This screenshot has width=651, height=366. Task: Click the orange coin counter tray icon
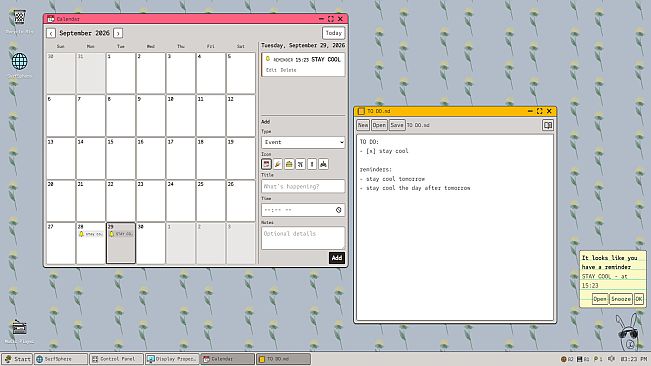[563, 359]
